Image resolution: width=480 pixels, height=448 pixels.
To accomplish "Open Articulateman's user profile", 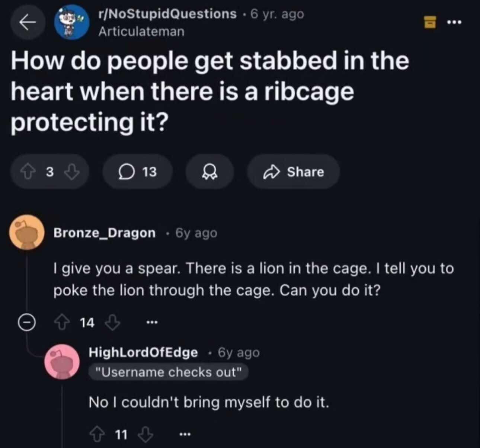I will 141,32.
